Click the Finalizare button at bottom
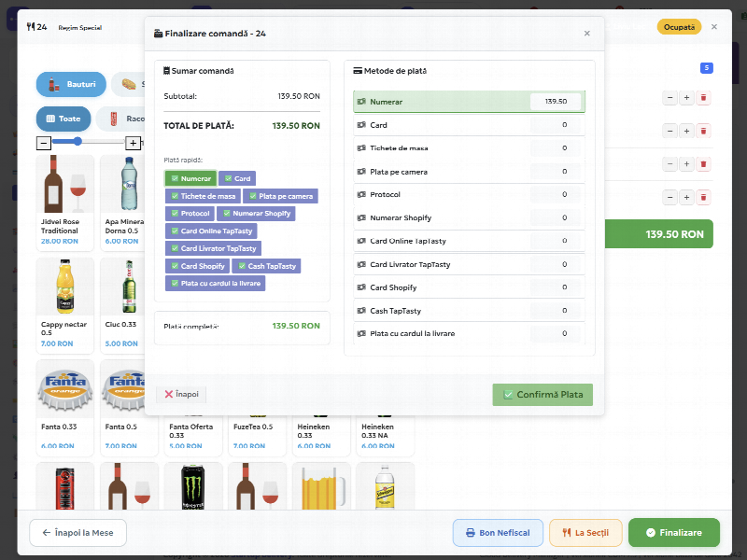This screenshot has width=747, height=560. (x=674, y=533)
